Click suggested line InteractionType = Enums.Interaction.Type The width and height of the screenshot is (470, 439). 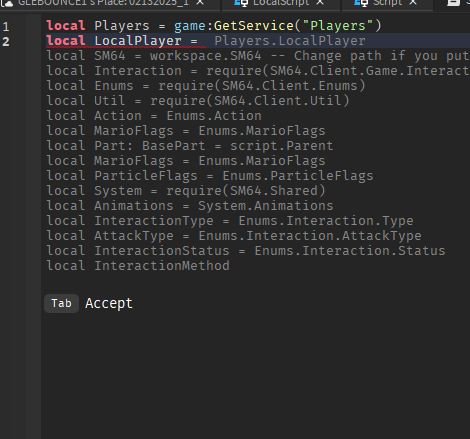point(230,221)
